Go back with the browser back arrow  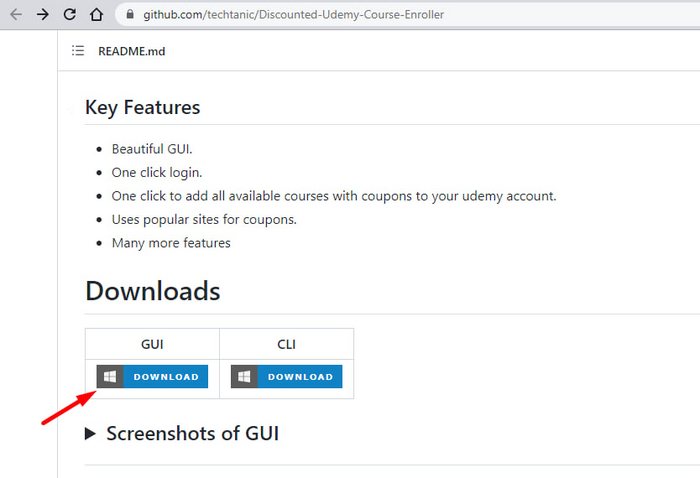(x=16, y=15)
